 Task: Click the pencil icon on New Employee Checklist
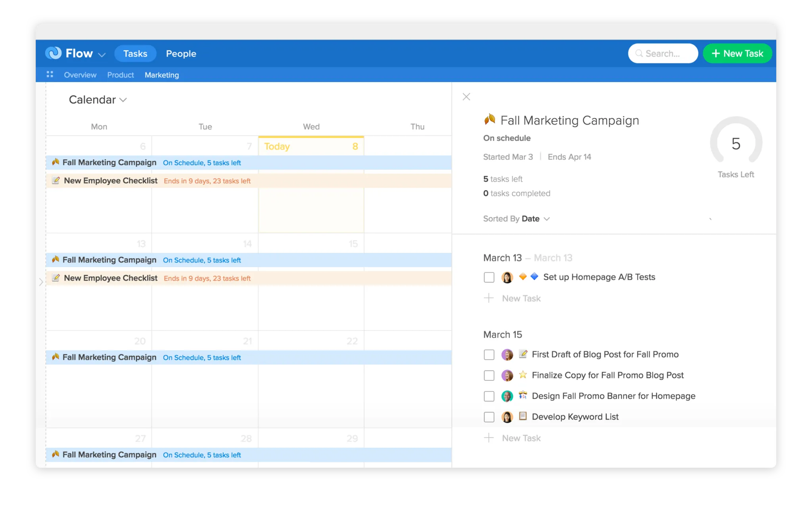click(x=56, y=180)
